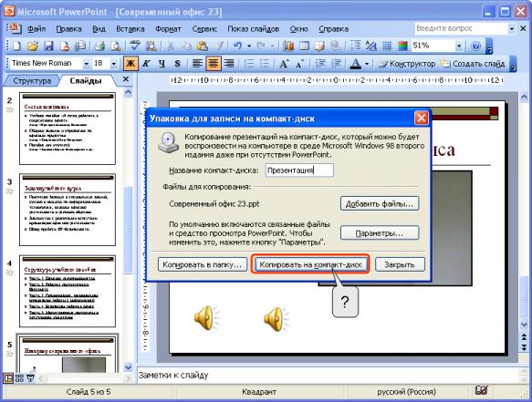Click Increase Font Size icon

[284, 64]
